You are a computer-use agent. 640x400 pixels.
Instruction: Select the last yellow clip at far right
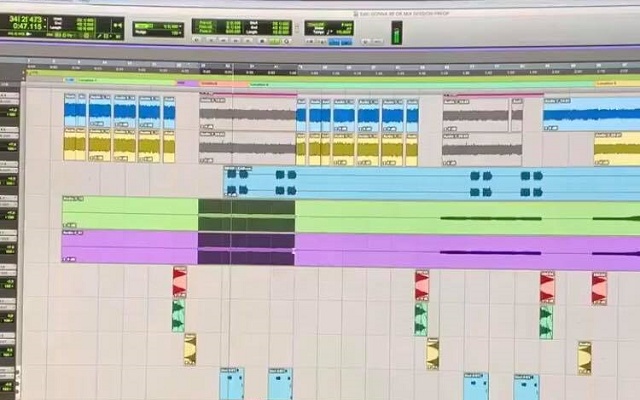584,358
